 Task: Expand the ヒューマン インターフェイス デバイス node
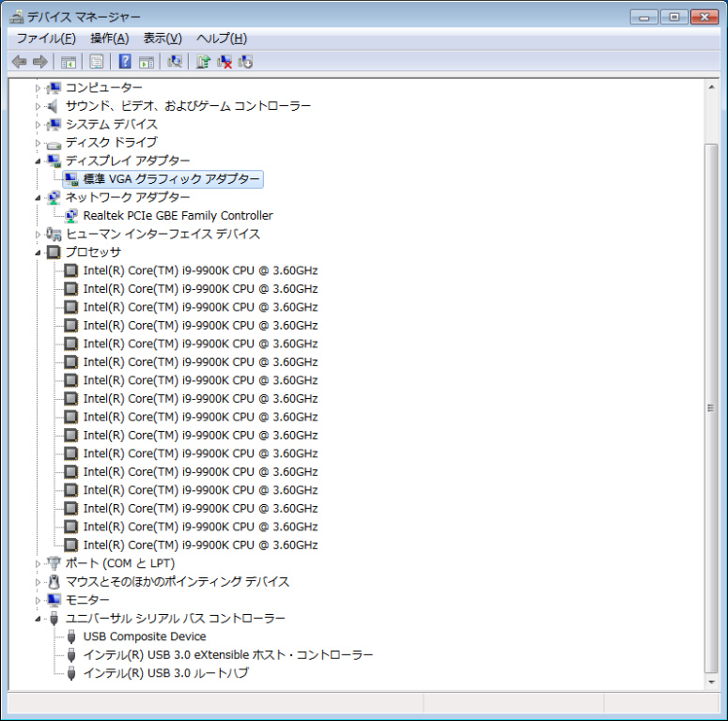39,235
